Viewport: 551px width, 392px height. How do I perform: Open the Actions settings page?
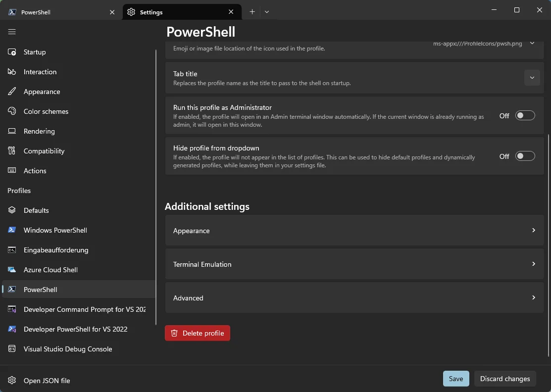[35, 171]
